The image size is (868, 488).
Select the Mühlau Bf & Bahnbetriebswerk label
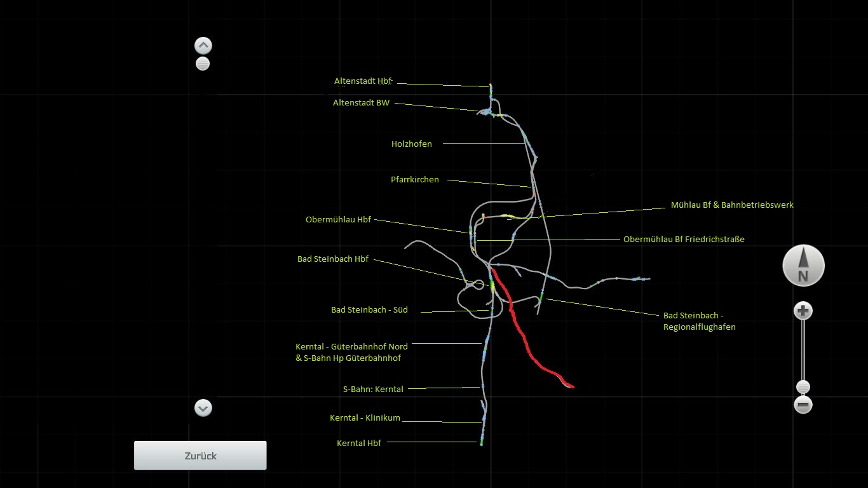tap(732, 205)
